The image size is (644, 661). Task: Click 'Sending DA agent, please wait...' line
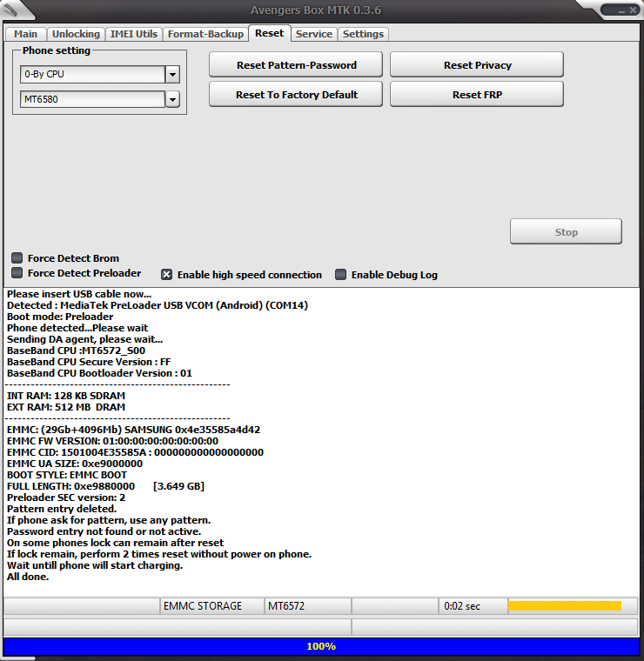point(84,339)
